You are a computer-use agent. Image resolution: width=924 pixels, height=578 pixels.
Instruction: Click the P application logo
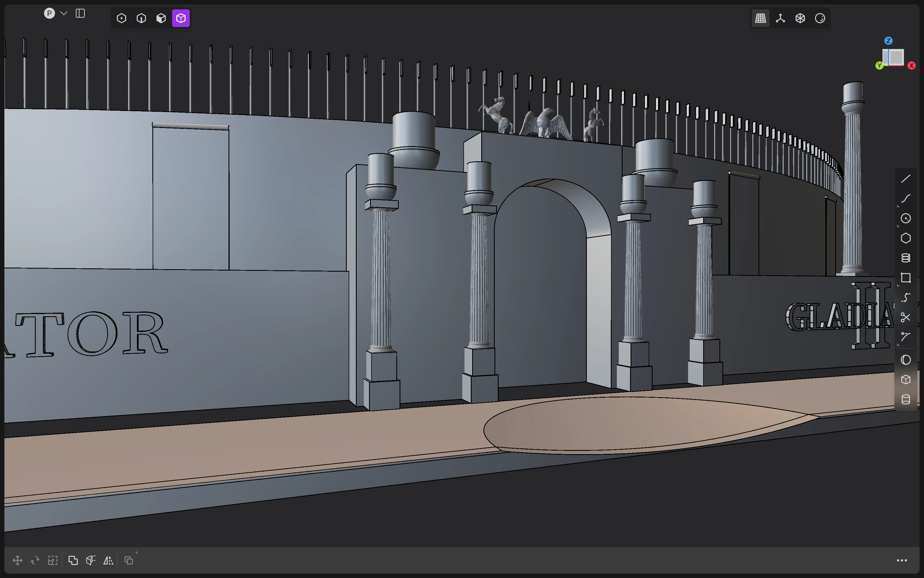[49, 13]
